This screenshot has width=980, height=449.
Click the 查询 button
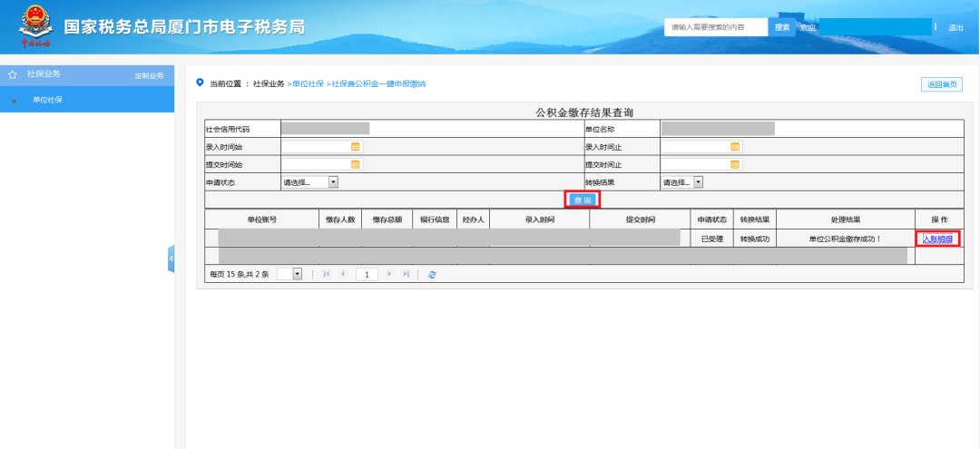point(583,200)
